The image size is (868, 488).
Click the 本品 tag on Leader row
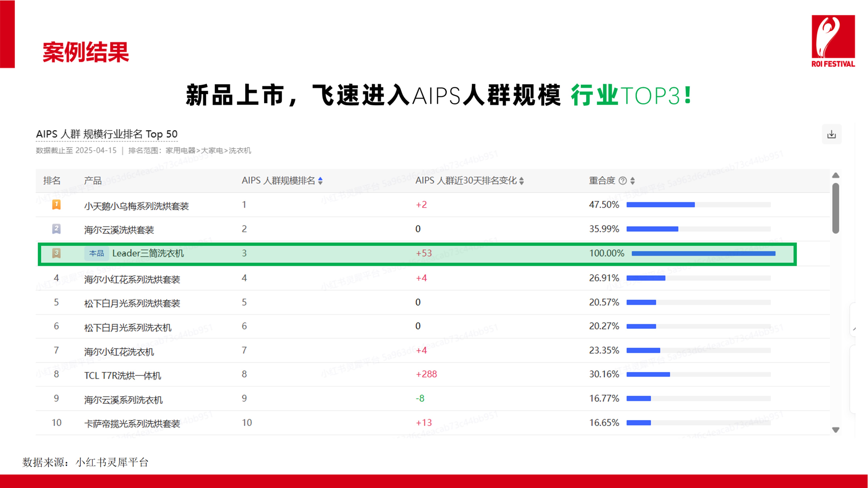point(96,253)
